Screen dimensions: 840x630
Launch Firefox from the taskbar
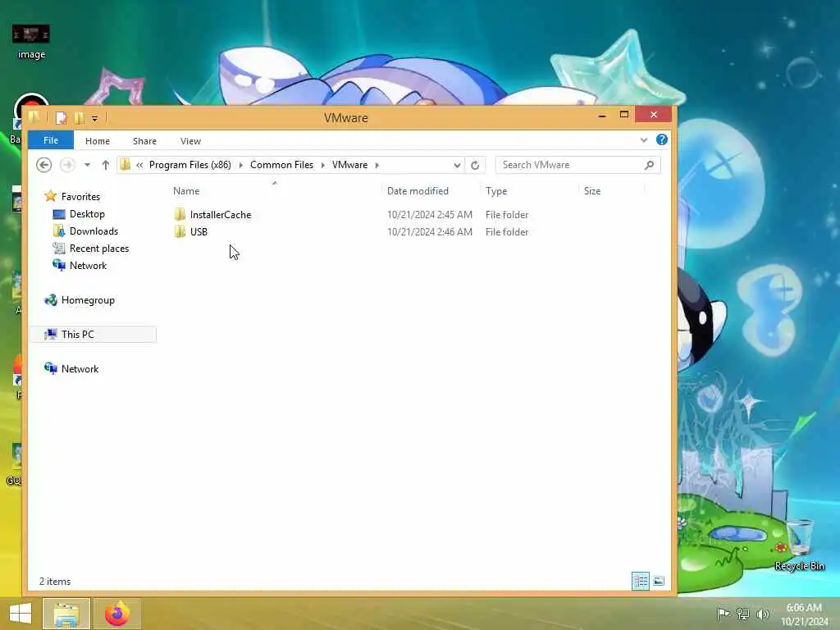(117, 614)
